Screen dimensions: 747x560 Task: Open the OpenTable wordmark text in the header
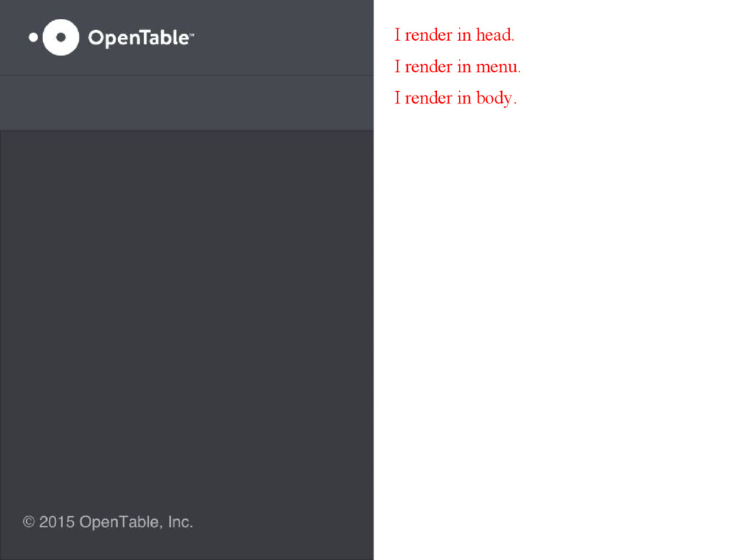point(139,38)
